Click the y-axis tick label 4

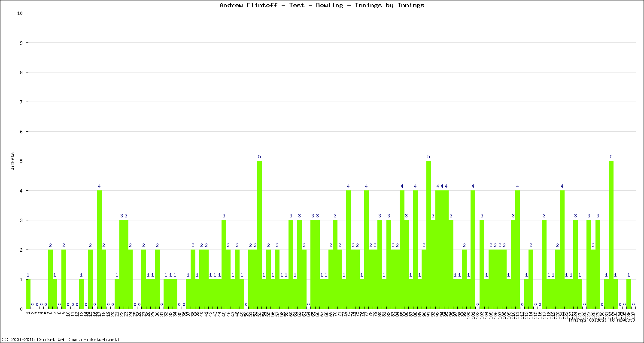click(21, 191)
